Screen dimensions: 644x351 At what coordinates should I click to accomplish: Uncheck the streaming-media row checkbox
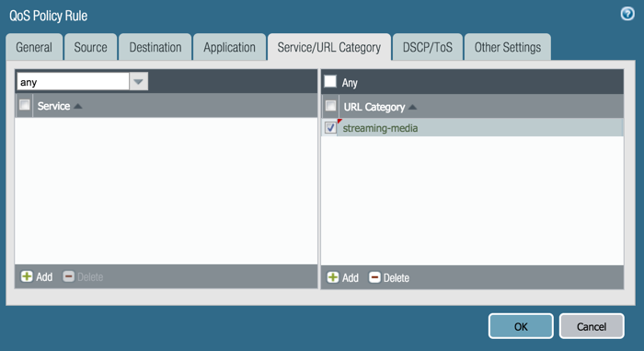click(x=330, y=127)
